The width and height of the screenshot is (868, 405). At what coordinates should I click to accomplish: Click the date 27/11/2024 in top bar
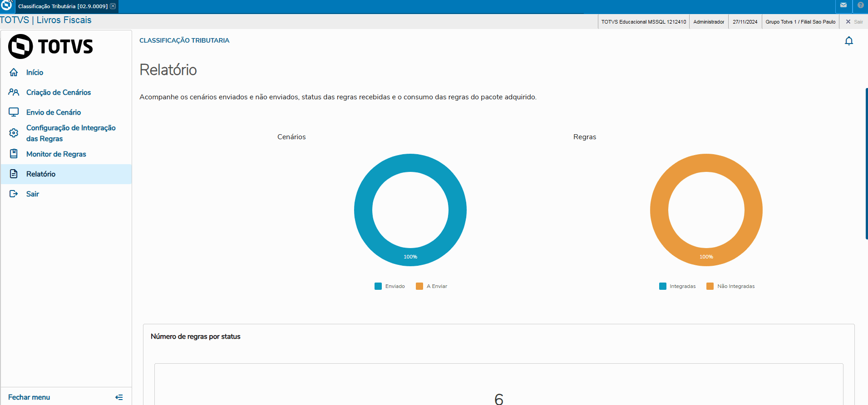745,22
